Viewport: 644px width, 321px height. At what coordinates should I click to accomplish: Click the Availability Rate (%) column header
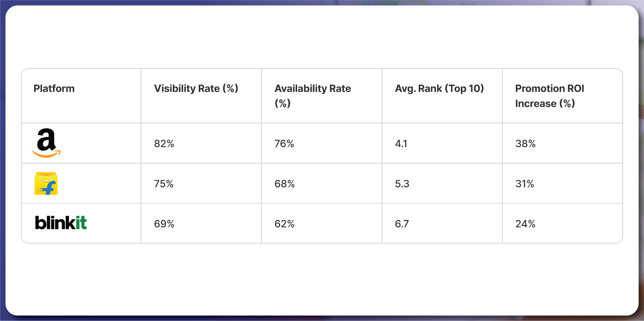pos(313,96)
